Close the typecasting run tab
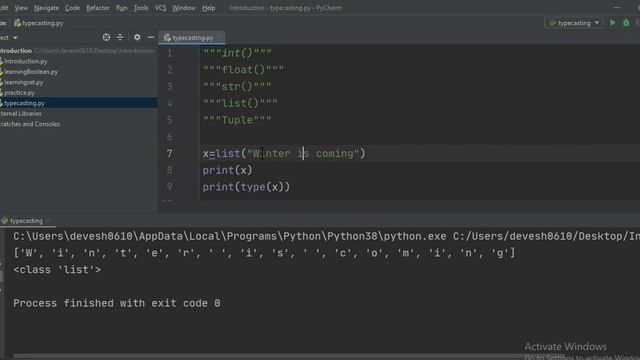Screen dimensions: 640x360 48,221
